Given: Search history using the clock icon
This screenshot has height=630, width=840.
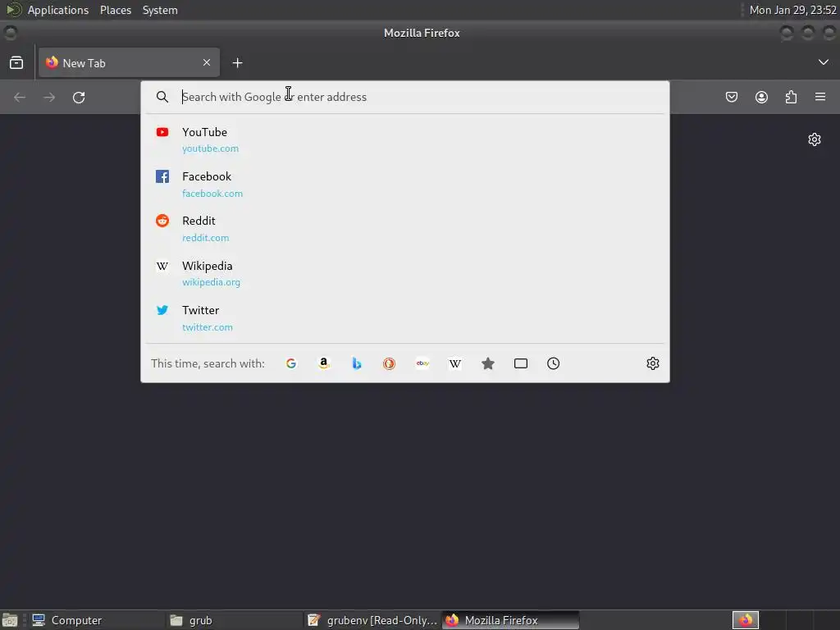Looking at the screenshot, I should tap(554, 363).
